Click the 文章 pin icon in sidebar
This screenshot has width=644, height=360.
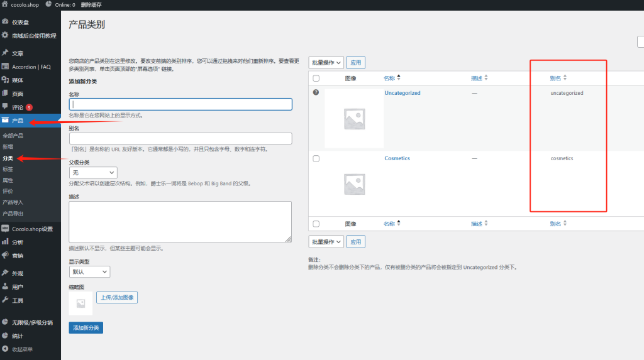pyautogui.click(x=6, y=53)
